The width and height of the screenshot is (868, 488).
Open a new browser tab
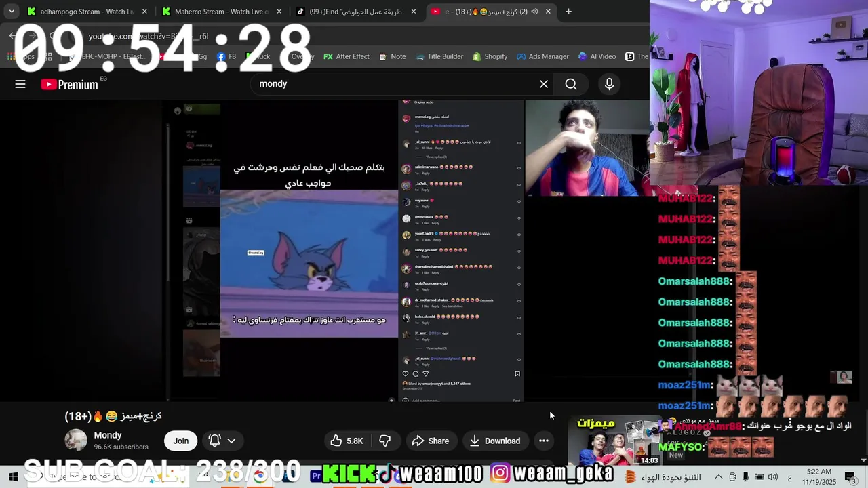pyautogui.click(x=568, y=12)
